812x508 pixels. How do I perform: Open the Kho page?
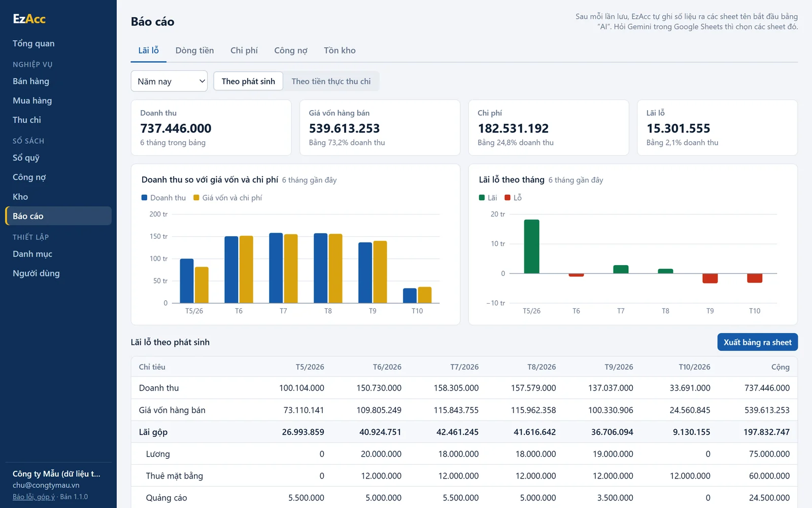[20, 197]
